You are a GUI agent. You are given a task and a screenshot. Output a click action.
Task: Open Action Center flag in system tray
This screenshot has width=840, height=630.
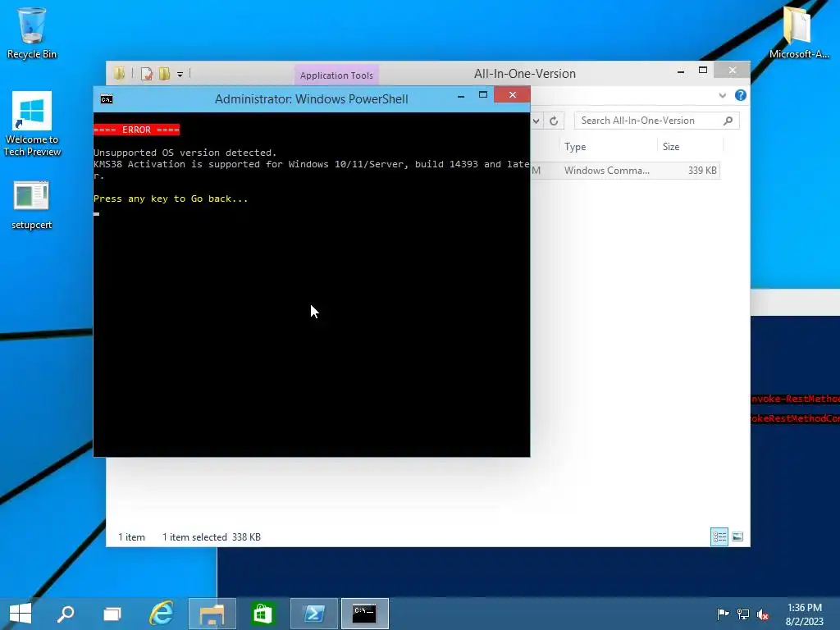point(723,614)
